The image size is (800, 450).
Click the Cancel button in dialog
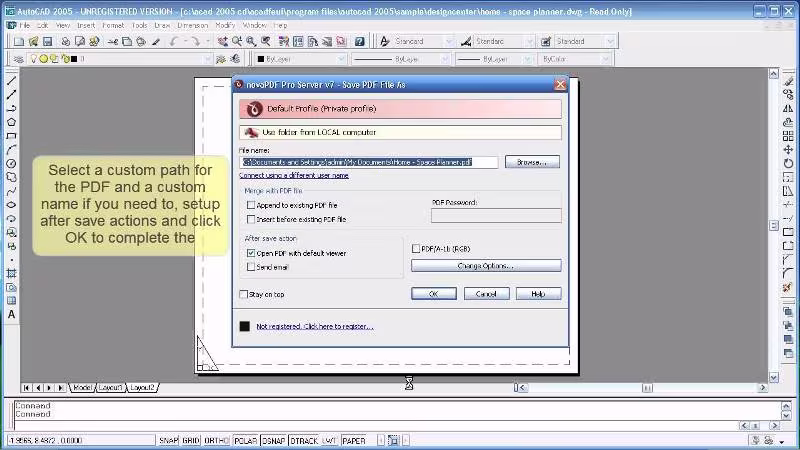(x=486, y=294)
